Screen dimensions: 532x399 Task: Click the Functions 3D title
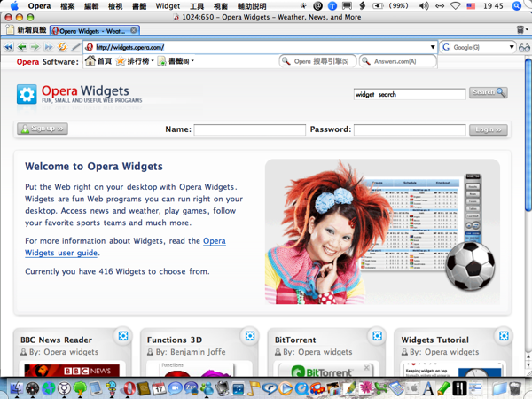tap(175, 340)
